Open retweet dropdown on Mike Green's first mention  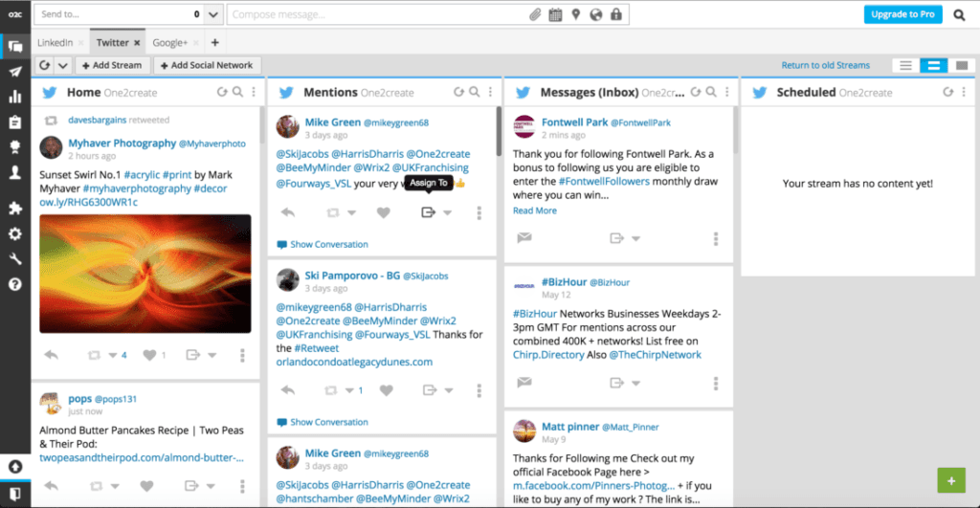(x=352, y=213)
